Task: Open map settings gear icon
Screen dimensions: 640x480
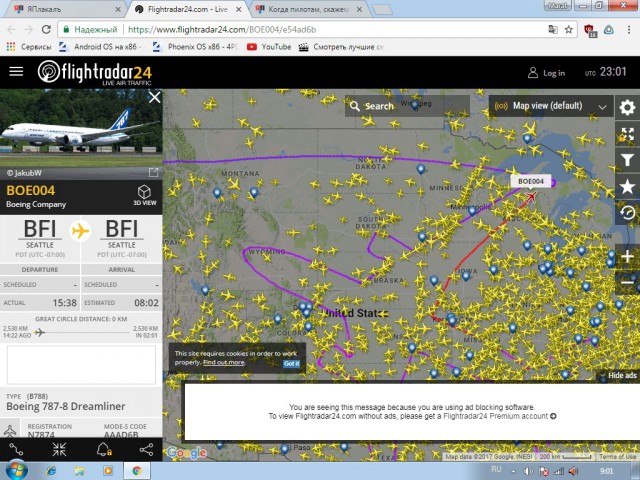Action: [627, 107]
